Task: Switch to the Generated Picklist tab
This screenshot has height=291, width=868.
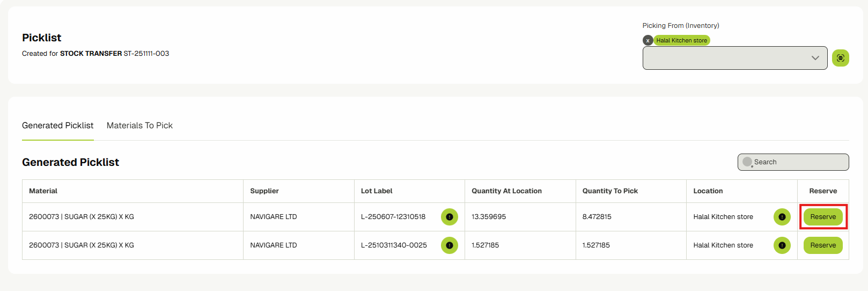Action: pyautogui.click(x=57, y=126)
